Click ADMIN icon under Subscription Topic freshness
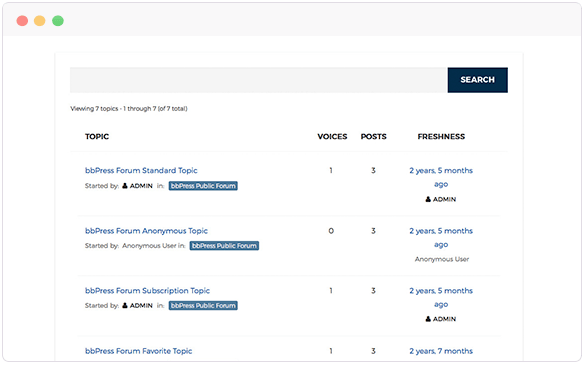 pos(428,319)
